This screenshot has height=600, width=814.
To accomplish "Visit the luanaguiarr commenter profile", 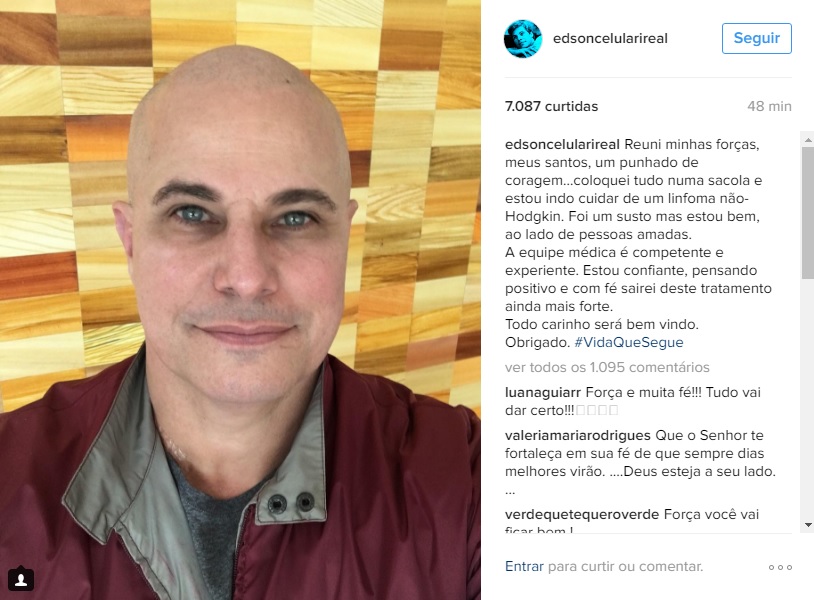I will (543, 392).
